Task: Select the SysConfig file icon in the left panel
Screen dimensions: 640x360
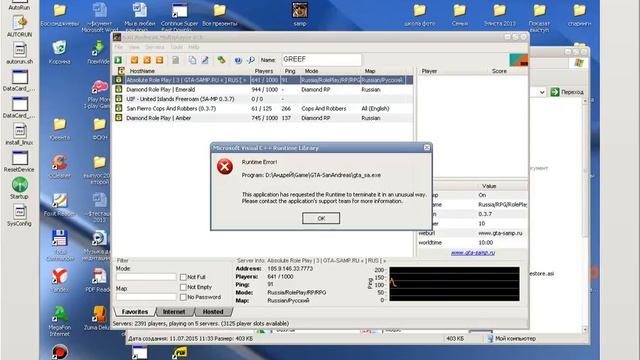Action: [19, 216]
